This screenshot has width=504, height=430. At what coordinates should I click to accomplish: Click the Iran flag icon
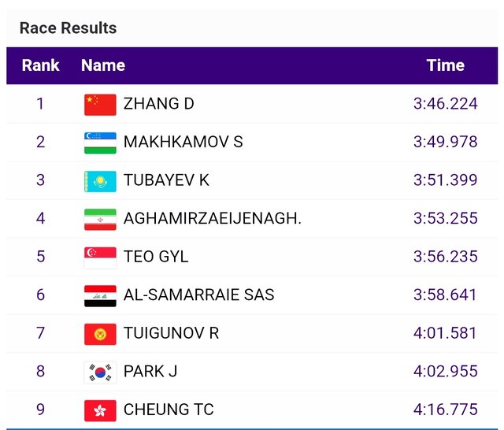pos(100,219)
